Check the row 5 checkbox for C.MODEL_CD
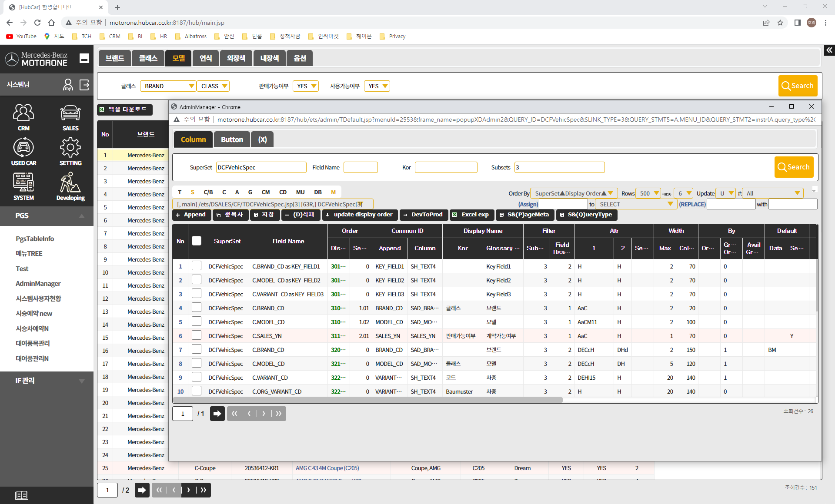Image resolution: width=835 pixels, height=504 pixels. click(197, 322)
